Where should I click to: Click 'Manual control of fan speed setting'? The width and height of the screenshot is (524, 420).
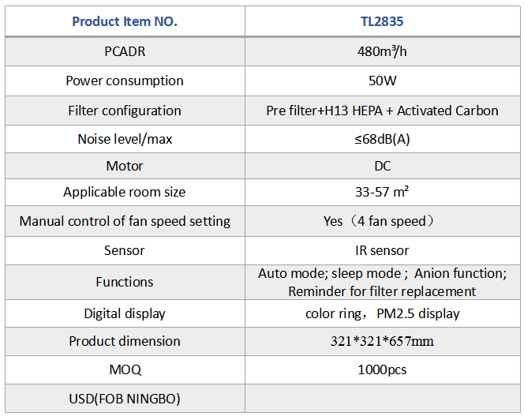(125, 221)
